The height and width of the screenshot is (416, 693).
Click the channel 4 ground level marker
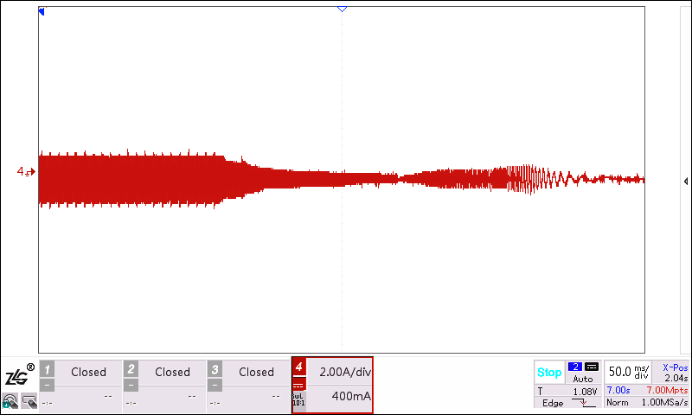tap(26, 172)
